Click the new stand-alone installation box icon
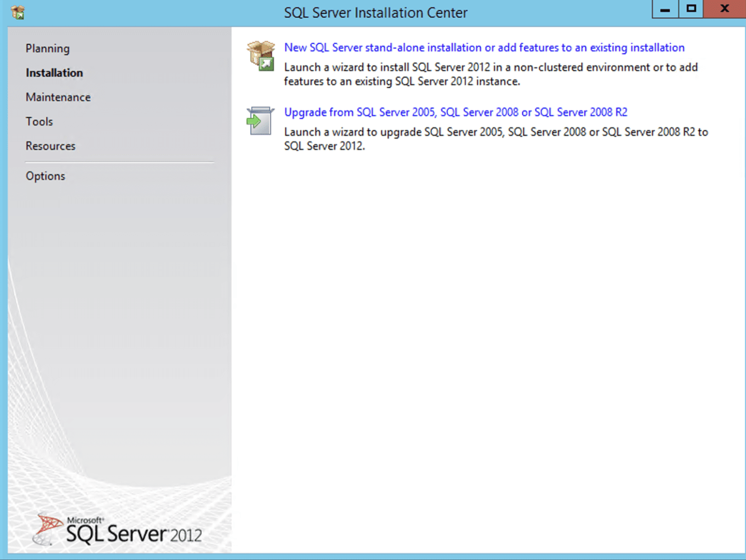 [x=260, y=55]
